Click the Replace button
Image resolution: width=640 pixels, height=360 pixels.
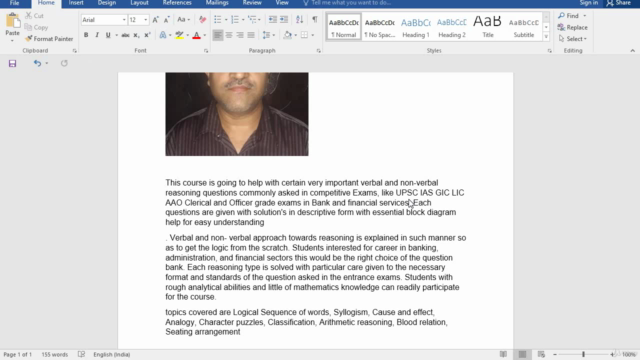click(573, 27)
